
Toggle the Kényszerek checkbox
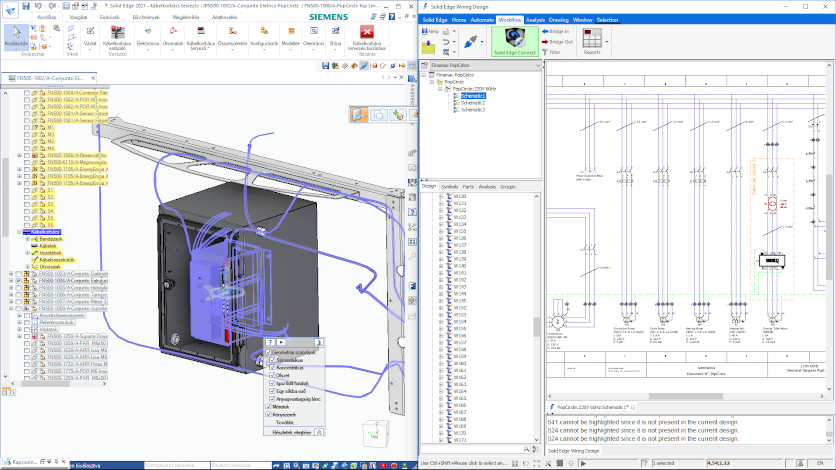pyautogui.click(x=269, y=414)
